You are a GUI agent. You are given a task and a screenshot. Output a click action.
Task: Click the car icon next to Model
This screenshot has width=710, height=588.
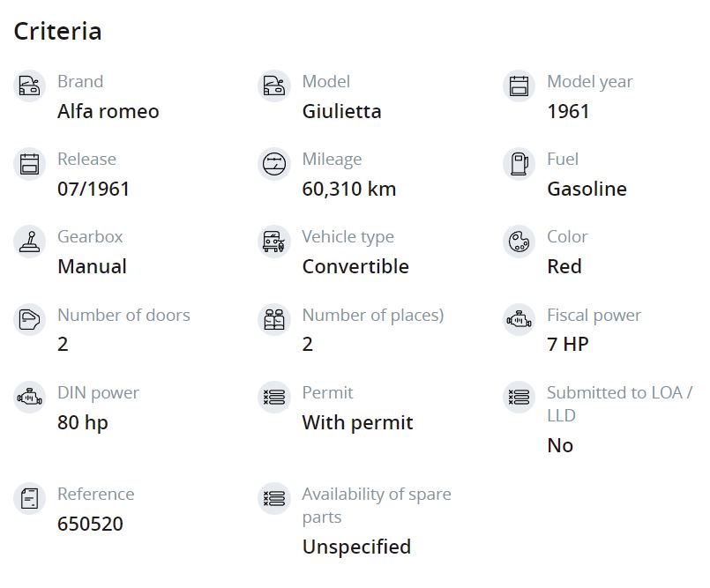tap(274, 86)
